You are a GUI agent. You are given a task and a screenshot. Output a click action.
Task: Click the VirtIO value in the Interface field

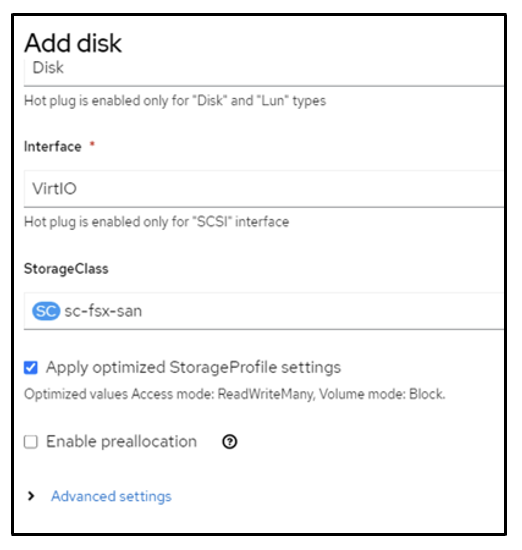[54, 189]
